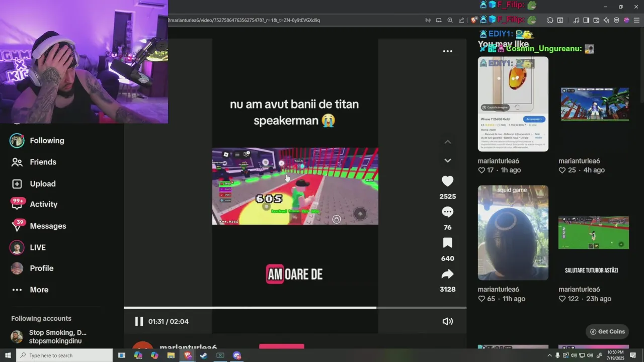Click the browser address bar URL
Image resolution: width=644 pixels, height=362 pixels.
(244, 20)
